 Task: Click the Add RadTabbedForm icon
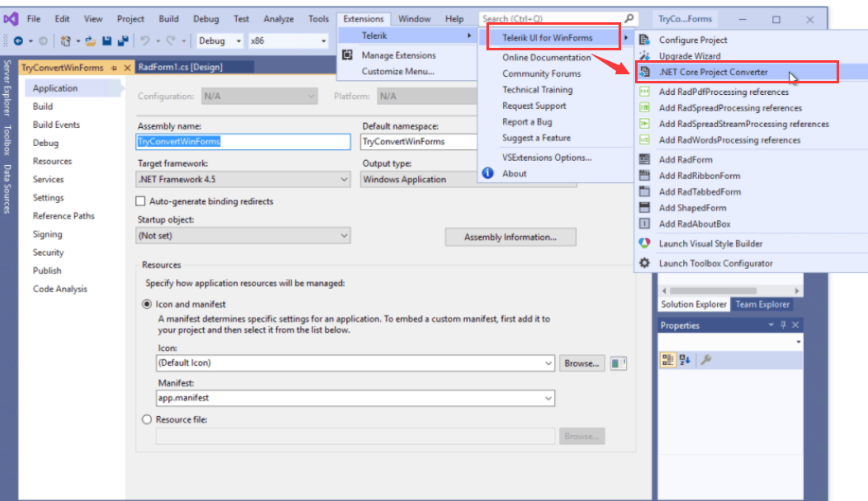coord(644,191)
